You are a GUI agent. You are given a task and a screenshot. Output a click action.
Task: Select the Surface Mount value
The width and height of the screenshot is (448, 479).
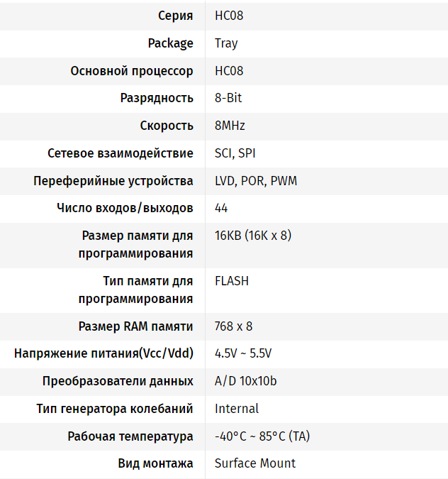(254, 463)
